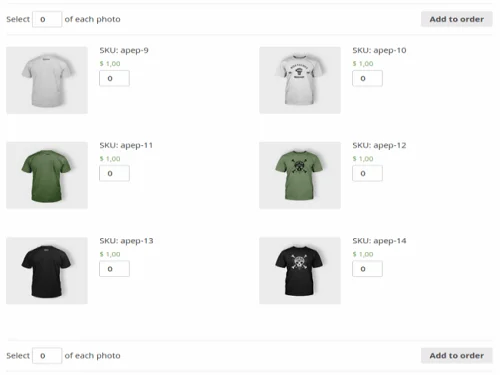The image size is (500, 375).
Task: Open the apep-11 green shirt back thumbnail
Action: (47, 175)
